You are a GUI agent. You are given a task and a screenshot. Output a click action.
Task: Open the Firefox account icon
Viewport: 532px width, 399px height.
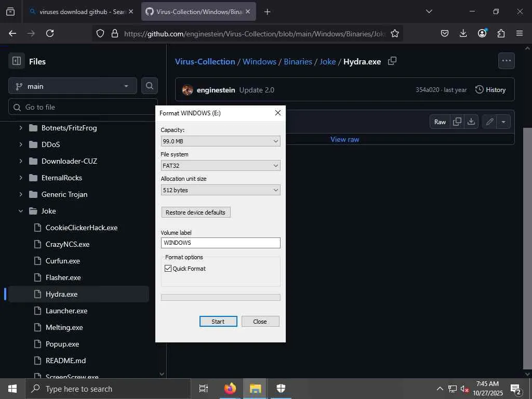[482, 33]
